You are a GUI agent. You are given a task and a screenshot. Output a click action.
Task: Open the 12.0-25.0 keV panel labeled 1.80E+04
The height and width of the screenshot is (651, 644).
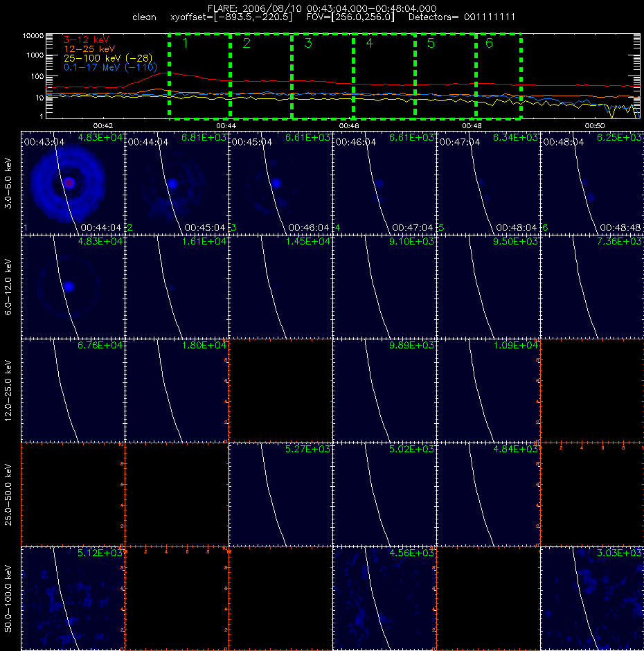tap(177, 391)
